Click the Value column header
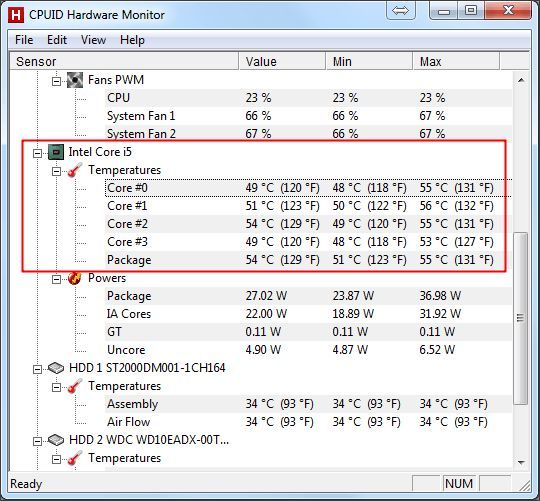Image resolution: width=540 pixels, height=501 pixels. (282, 61)
